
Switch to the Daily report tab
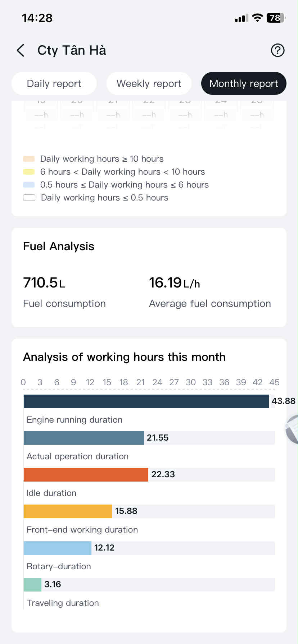click(x=54, y=84)
